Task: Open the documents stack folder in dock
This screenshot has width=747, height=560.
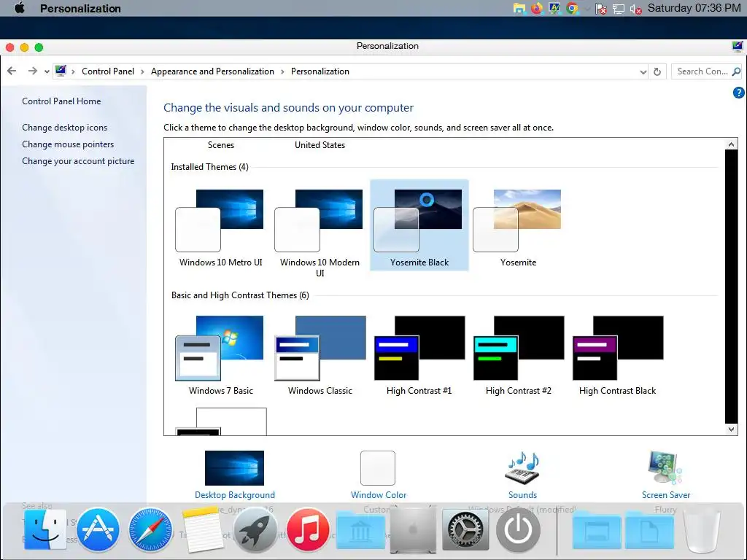Action: [649, 529]
